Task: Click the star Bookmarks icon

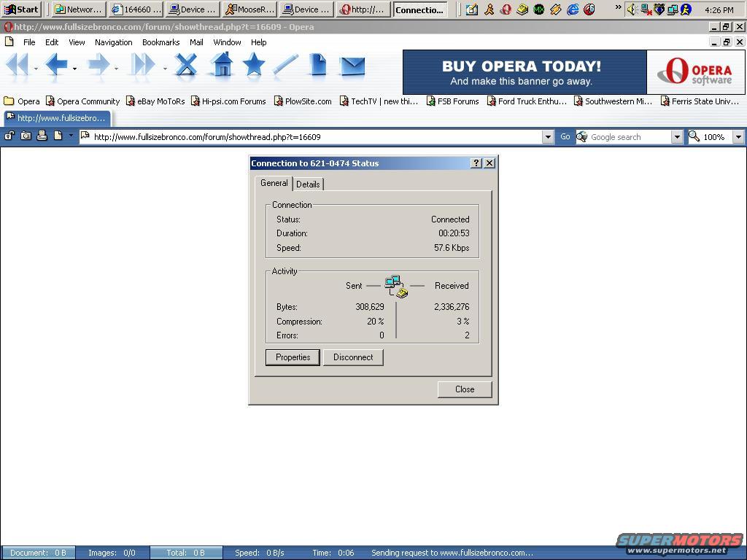Action: 253,66
